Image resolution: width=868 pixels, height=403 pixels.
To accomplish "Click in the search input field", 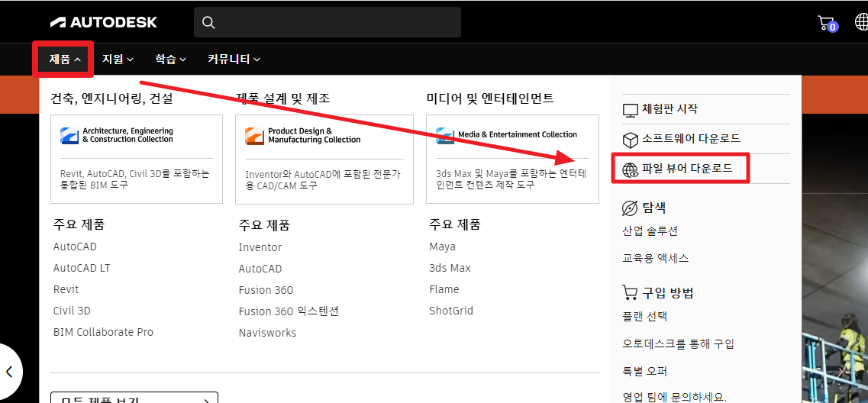I will point(328,22).
